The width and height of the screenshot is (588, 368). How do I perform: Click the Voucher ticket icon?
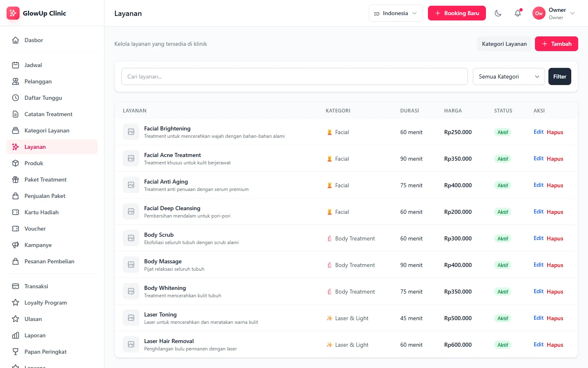[x=16, y=229]
